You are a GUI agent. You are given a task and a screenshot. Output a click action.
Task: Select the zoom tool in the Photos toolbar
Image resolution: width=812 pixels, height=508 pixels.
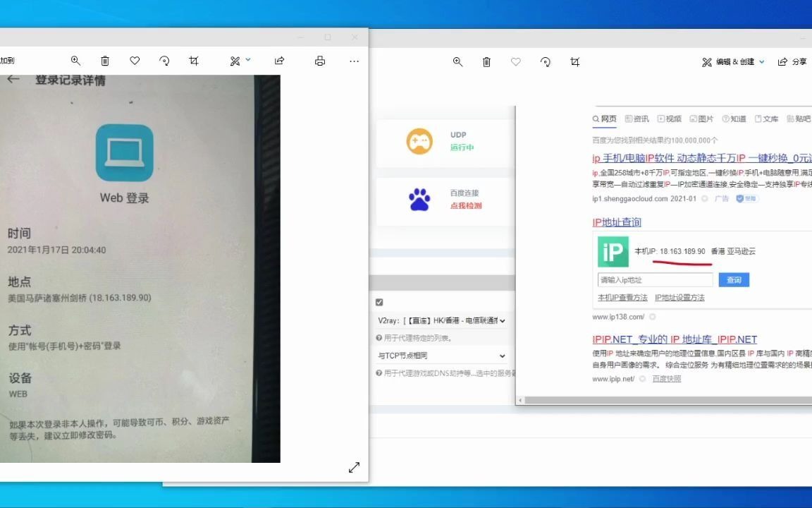(75, 61)
